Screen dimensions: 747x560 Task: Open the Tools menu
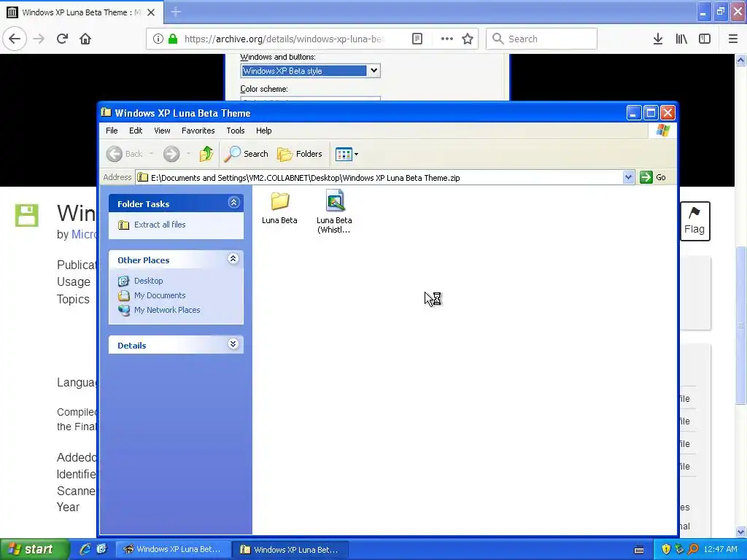236,131
